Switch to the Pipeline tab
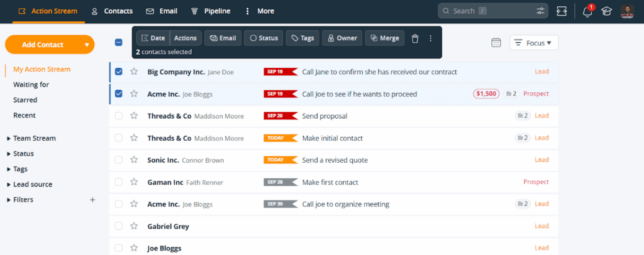Screen dimensions: 644x255 [211, 11]
